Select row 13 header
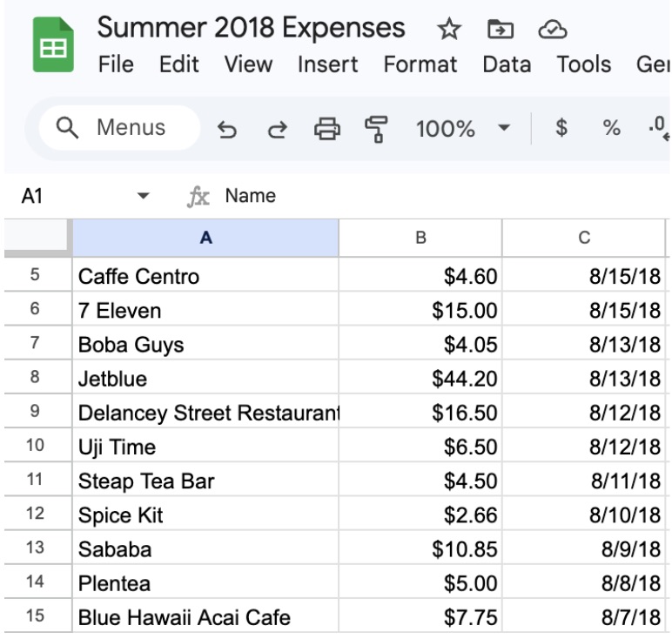672x639 pixels. (37, 548)
